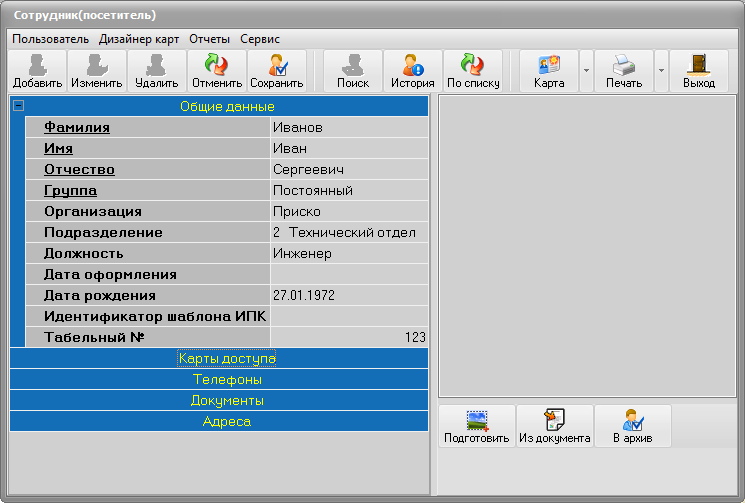
Task: Click the Группа value Постоянный
Action: click(349, 190)
